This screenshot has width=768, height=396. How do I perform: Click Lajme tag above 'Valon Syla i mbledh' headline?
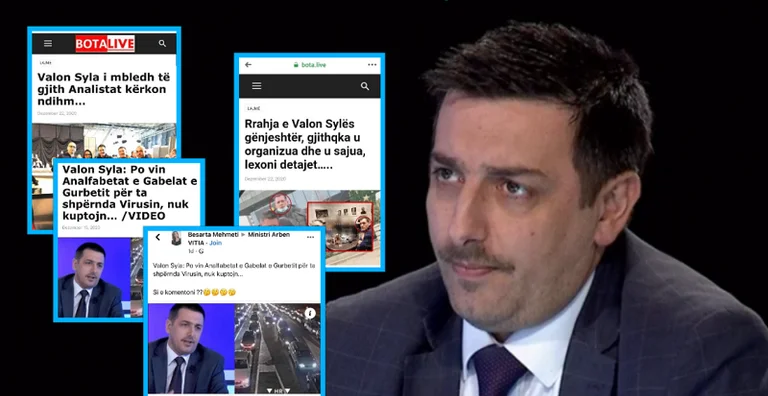coord(46,63)
